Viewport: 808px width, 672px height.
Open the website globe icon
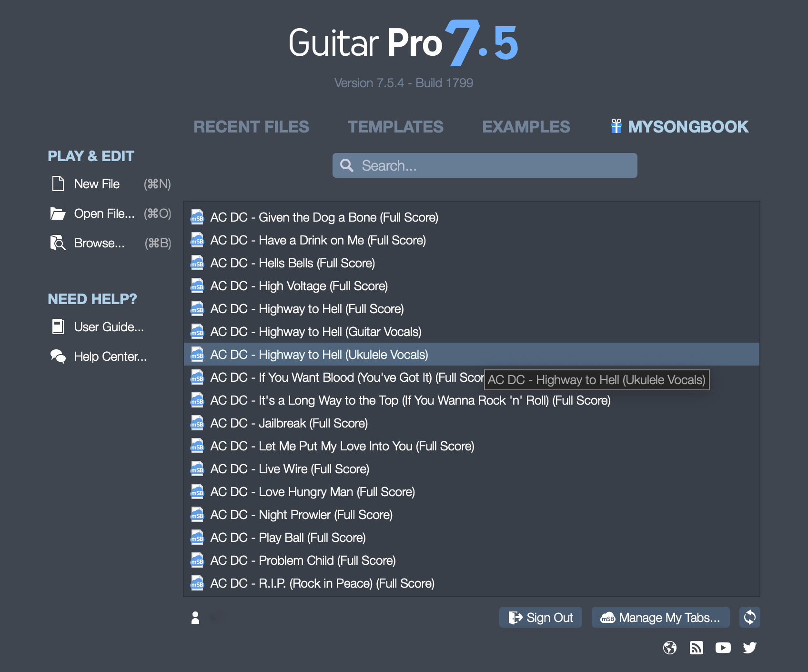669,648
